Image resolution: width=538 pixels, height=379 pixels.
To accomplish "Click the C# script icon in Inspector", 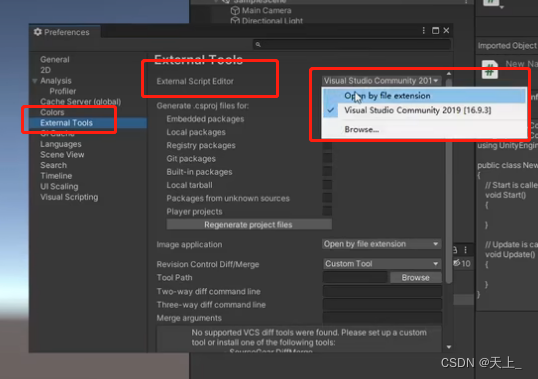I will coord(490,69).
